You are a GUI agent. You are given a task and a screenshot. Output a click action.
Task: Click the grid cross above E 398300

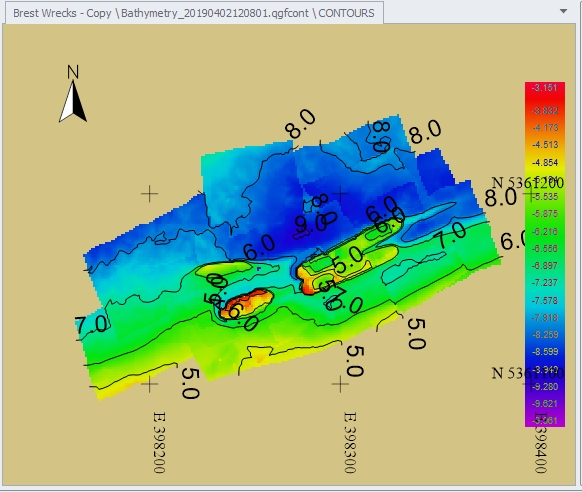click(x=340, y=384)
